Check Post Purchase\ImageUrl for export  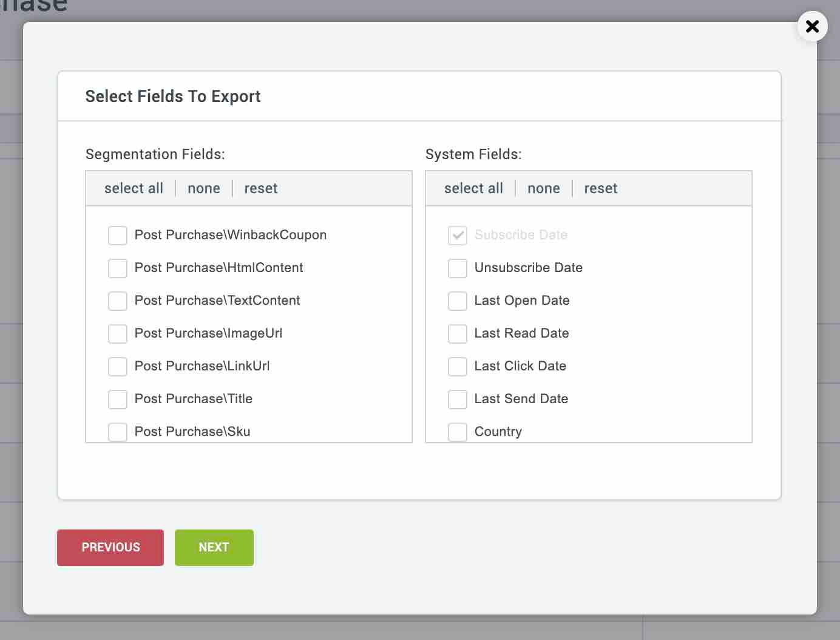[x=118, y=334]
